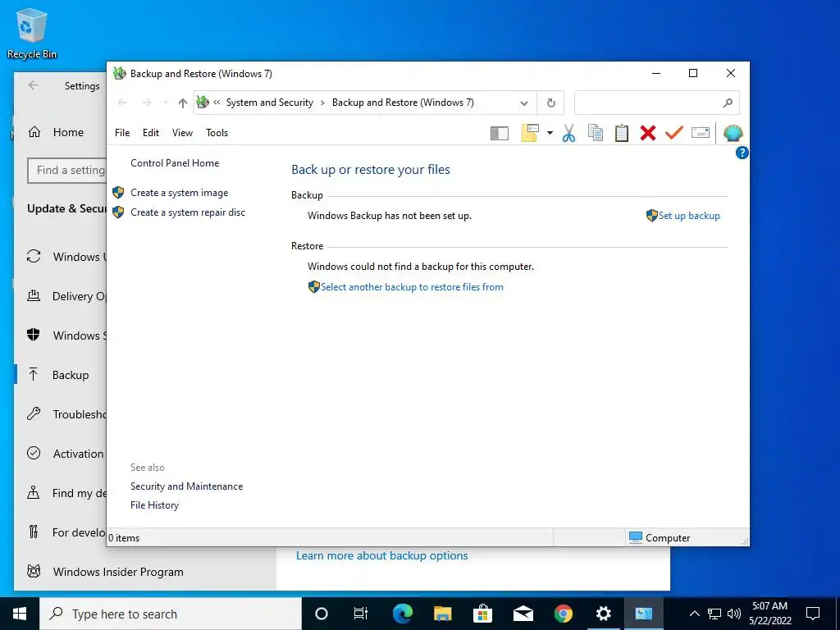Open Control Panel Home link
The image size is (840, 630).
coord(175,163)
